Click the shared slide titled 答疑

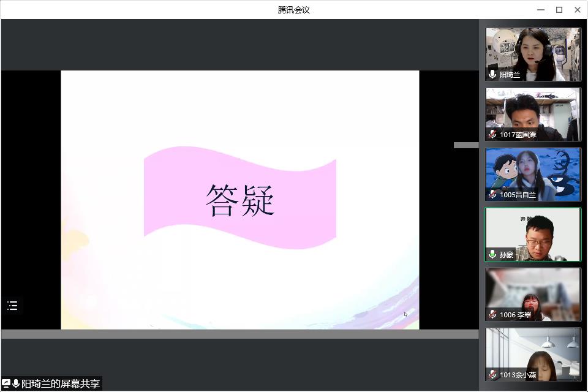(239, 200)
